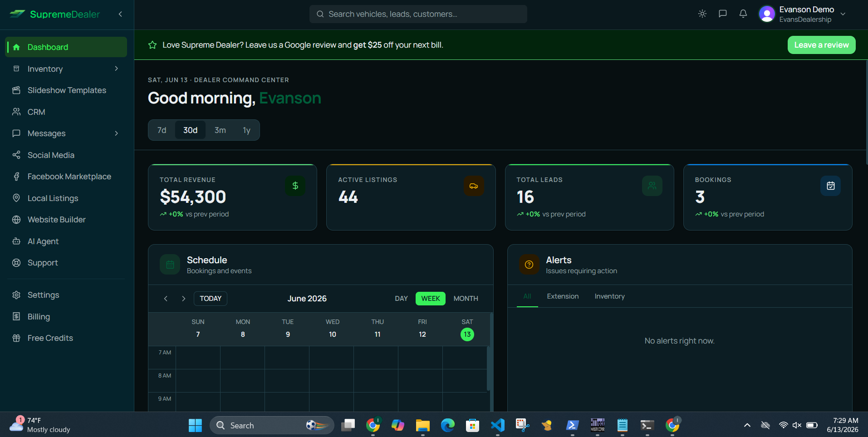Go to next week in schedule
The width and height of the screenshot is (868, 437).
[x=183, y=299]
